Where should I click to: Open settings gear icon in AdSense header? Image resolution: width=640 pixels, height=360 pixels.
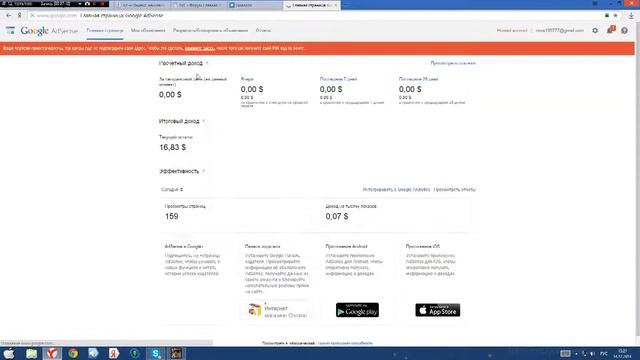pyautogui.click(x=595, y=31)
